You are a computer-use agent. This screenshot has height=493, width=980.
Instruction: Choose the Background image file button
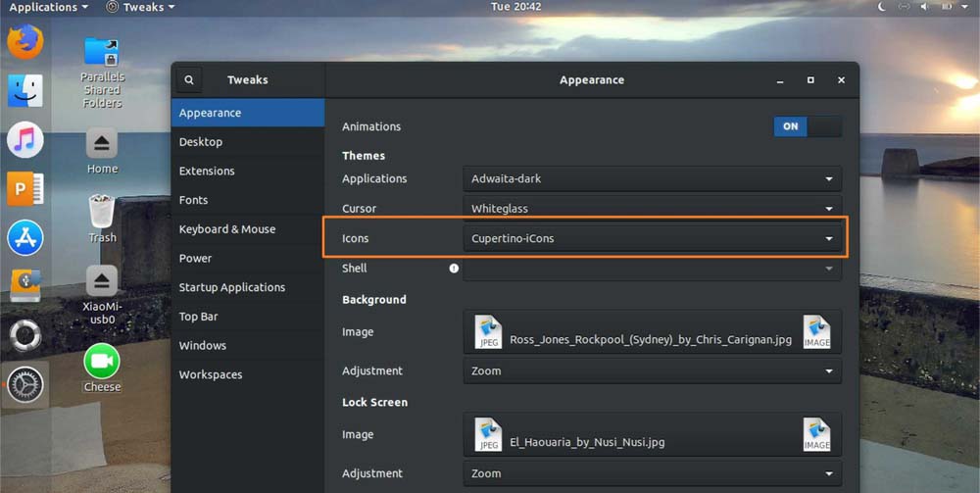tap(652, 333)
